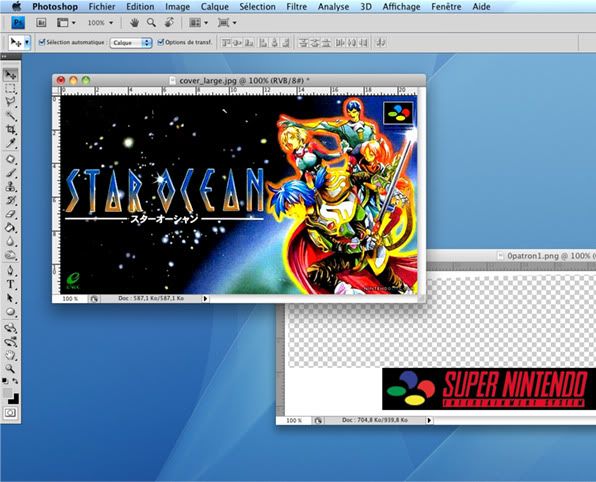Open the tool preset picker arrow
The height and width of the screenshot is (482, 596).
click(x=27, y=42)
